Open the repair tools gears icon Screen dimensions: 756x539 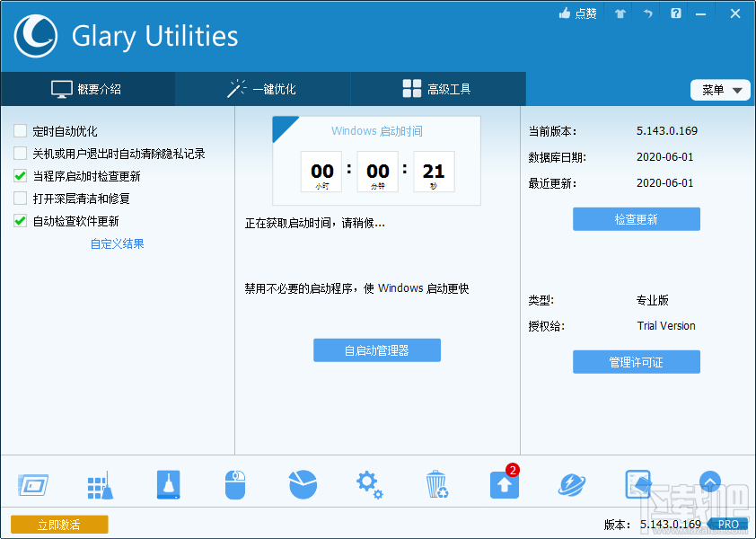(x=369, y=483)
